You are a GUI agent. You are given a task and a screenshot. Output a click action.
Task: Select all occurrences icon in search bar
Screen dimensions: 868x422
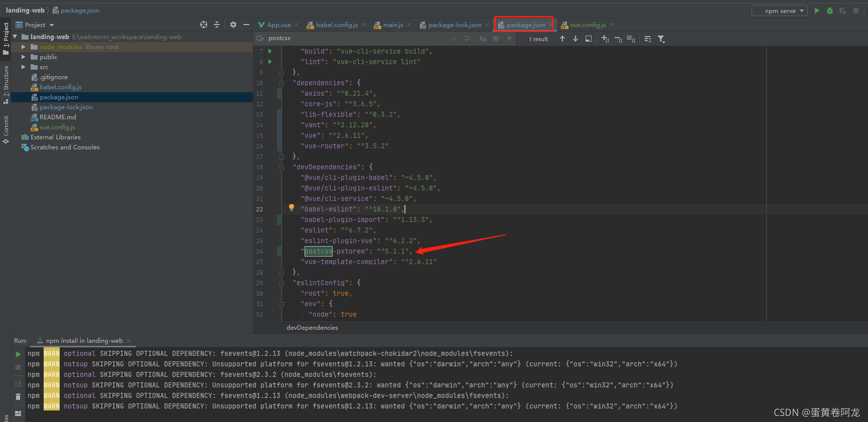click(631, 39)
